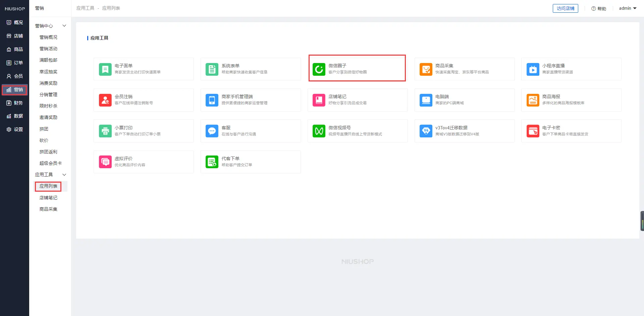Open the 微信圈子 app icon
The width and height of the screenshot is (644, 316).
(319, 69)
